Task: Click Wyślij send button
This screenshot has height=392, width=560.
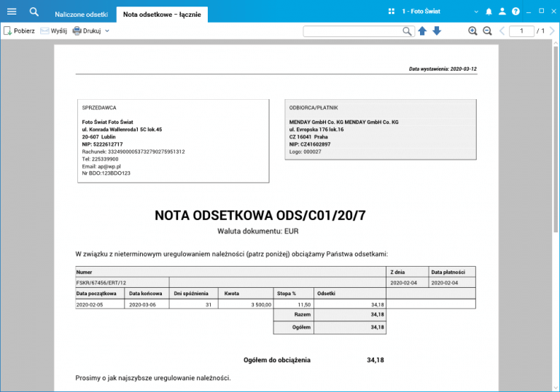Action: (53, 31)
